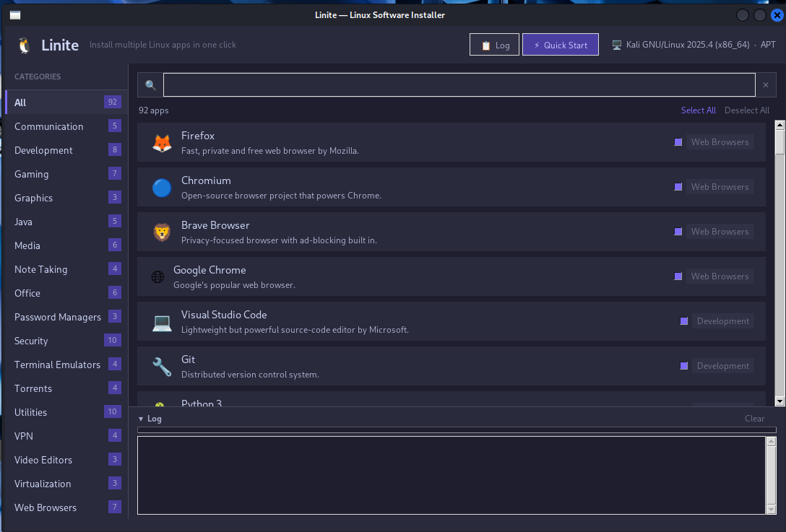
Task: Select the Gaming category
Action: [65, 174]
